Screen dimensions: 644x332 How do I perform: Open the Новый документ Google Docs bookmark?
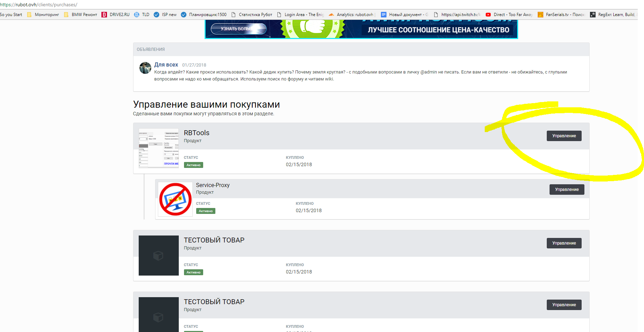coord(405,15)
